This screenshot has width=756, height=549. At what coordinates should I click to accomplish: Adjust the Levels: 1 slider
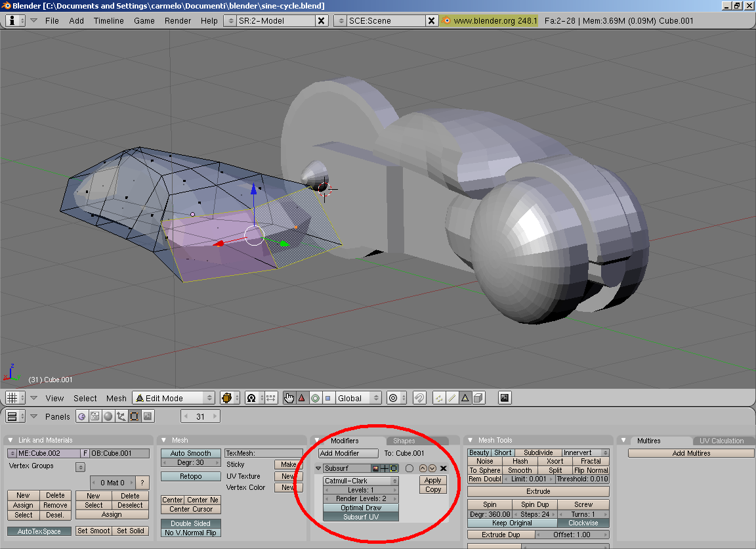(360, 490)
